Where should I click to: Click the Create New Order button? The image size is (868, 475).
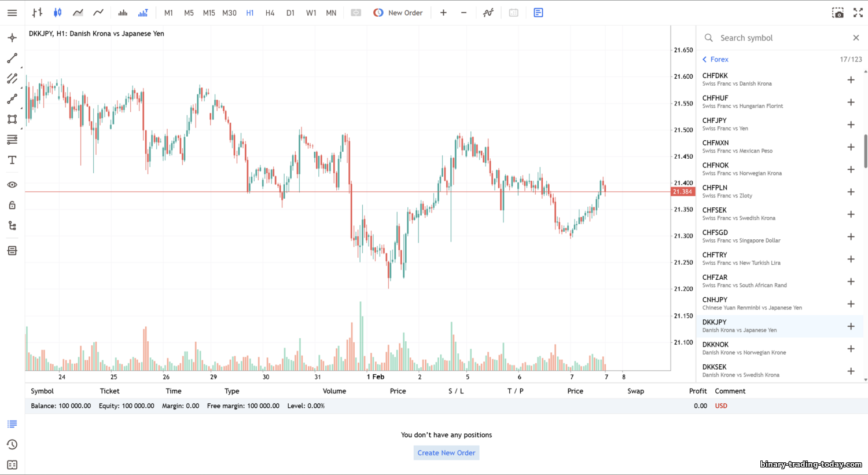coord(446,453)
